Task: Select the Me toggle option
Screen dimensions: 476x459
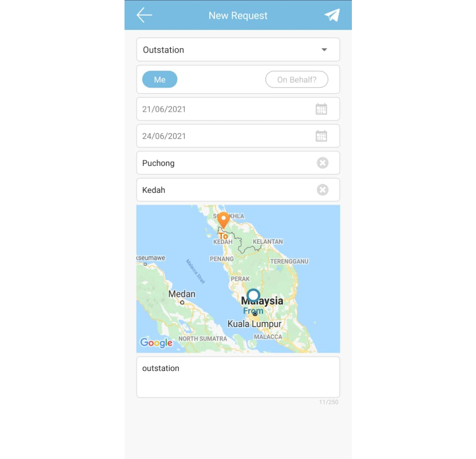Action: tap(160, 79)
